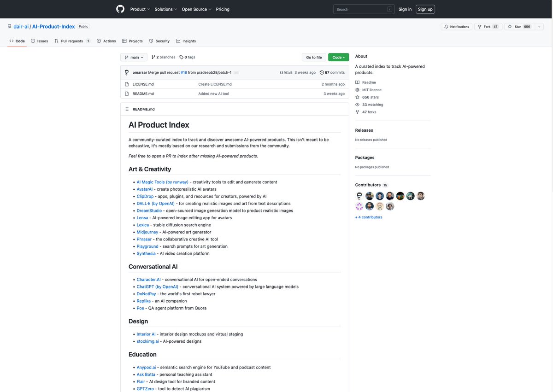553x392 pixels.
Task: Click the commit history clock icon
Action: pyautogui.click(x=322, y=72)
